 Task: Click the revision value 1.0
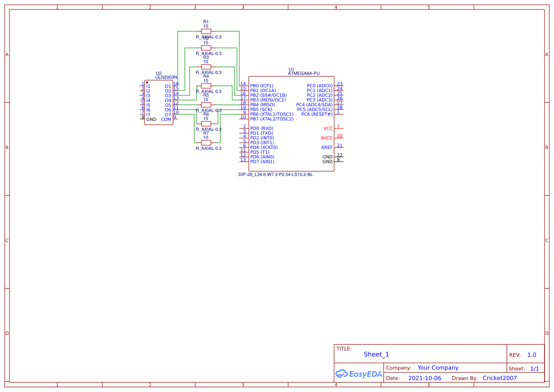tap(531, 354)
